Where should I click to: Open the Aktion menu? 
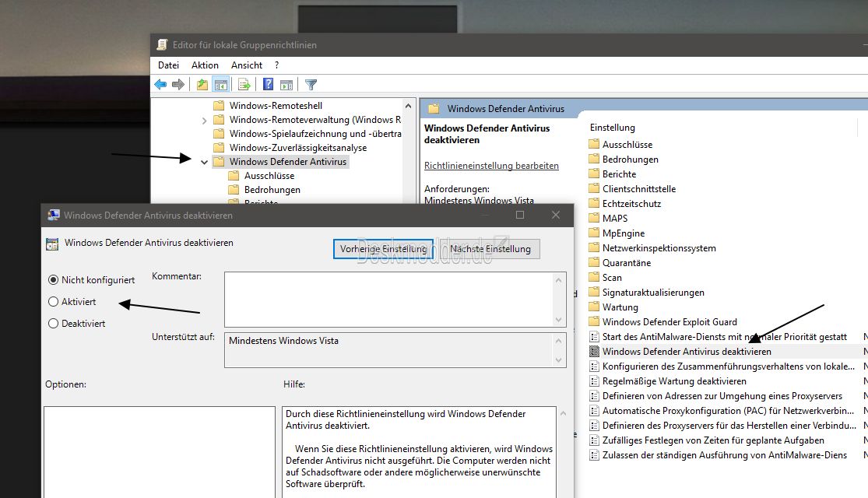point(205,65)
